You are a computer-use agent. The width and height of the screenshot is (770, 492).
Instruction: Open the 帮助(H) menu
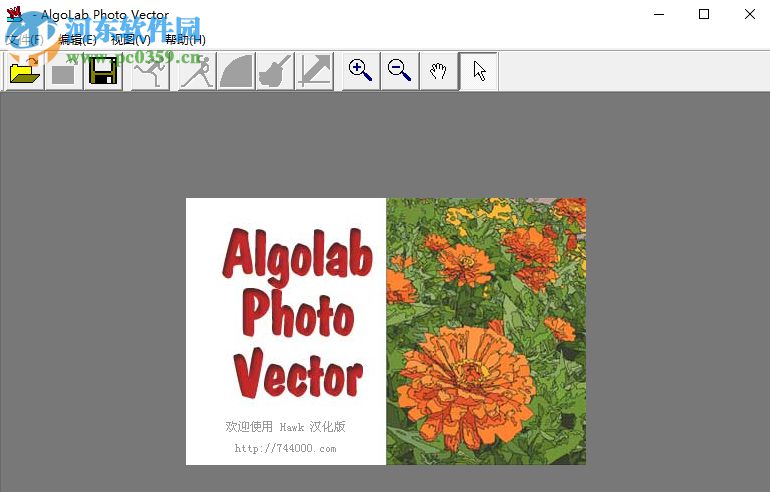click(185, 40)
